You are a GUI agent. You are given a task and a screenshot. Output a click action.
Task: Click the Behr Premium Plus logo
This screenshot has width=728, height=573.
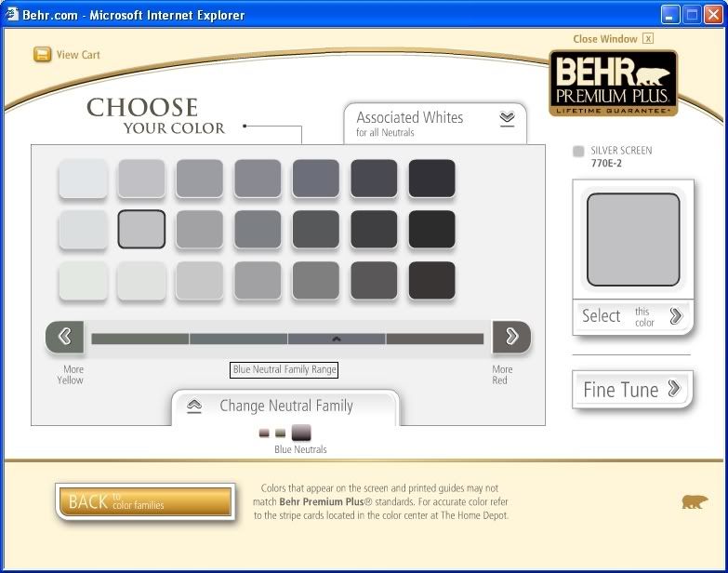click(613, 84)
